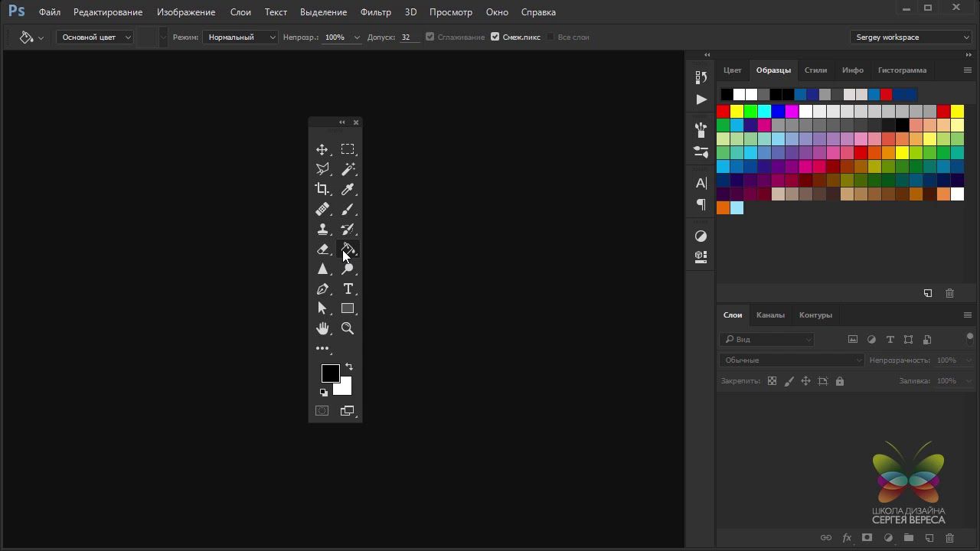The image size is (980, 551).
Task: Select the Hand tool
Action: [322, 328]
